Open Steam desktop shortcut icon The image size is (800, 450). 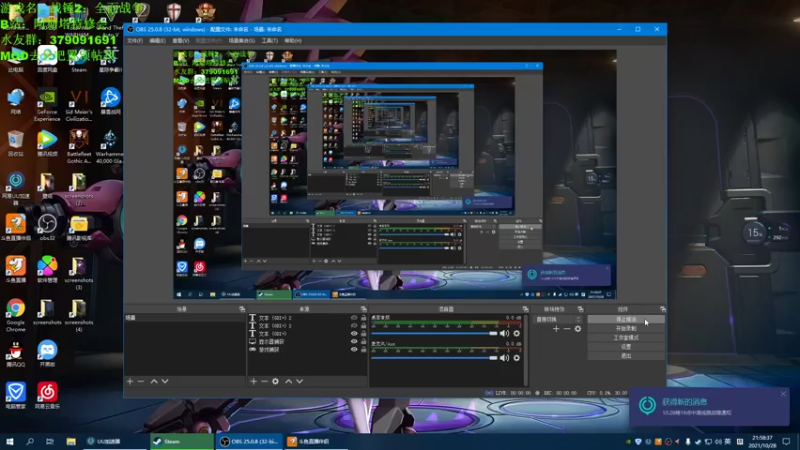[x=79, y=62]
